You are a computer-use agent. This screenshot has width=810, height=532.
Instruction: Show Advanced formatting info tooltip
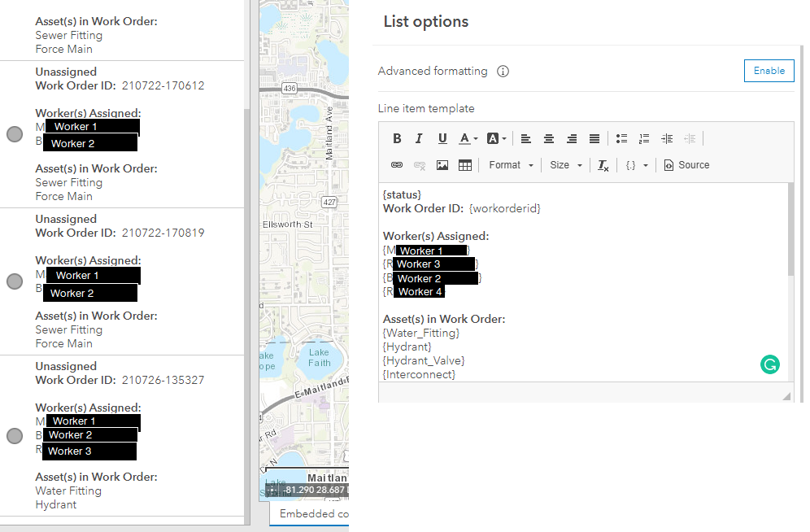click(x=503, y=72)
